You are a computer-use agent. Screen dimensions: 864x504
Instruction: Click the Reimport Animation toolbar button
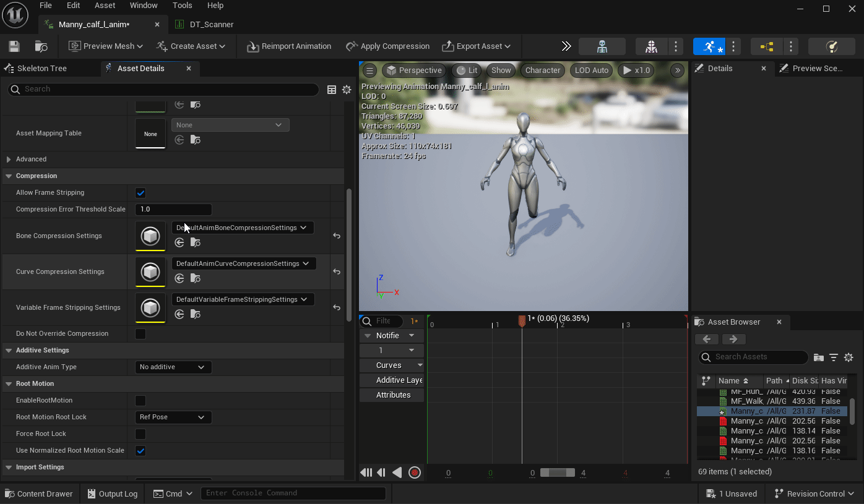(x=289, y=46)
